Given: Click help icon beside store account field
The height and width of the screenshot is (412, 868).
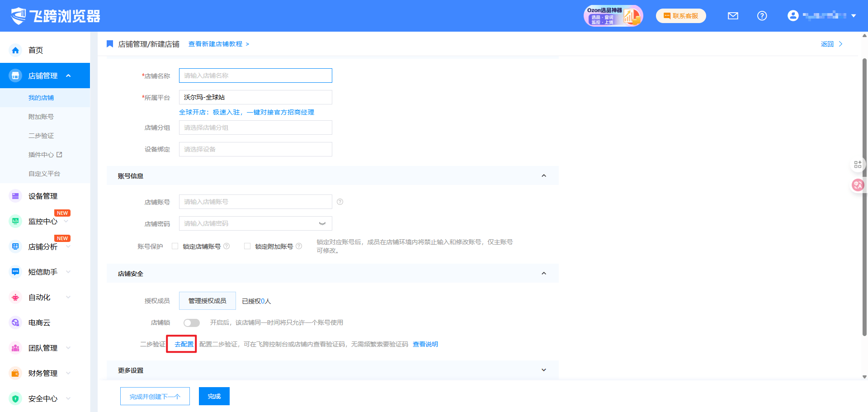Looking at the screenshot, I should click(x=340, y=202).
